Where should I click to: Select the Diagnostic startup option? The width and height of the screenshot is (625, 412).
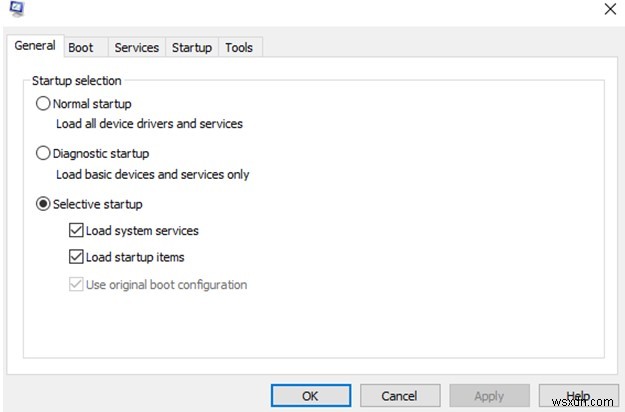[43, 153]
